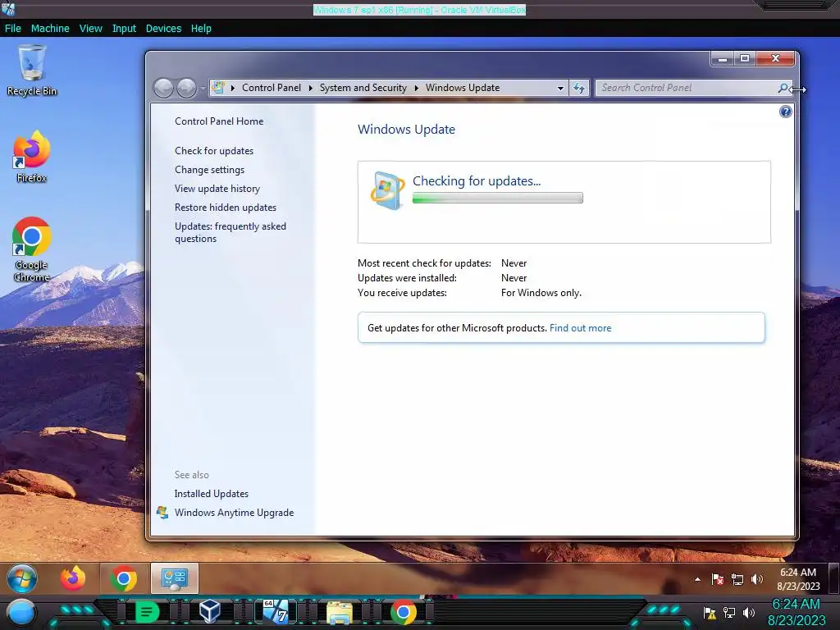Click the 'For Windows only.' value text
Viewport: 840px width, 630px height.
[x=541, y=293]
